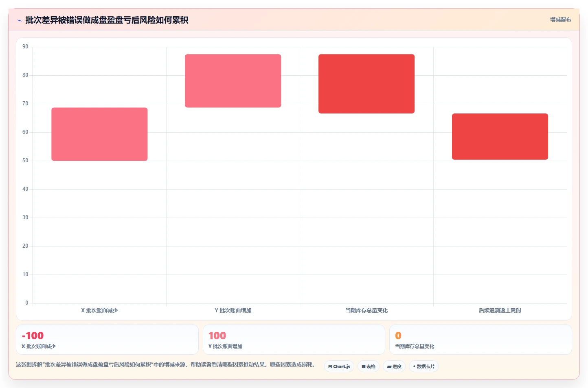The width and height of the screenshot is (588, 388).
Task: Open the 数据卡片 tag pill
Action: click(424, 366)
